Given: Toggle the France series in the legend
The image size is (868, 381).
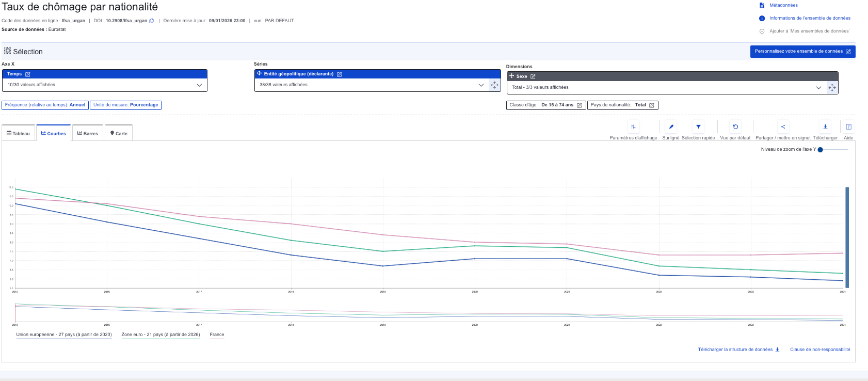Looking at the screenshot, I should (217, 335).
